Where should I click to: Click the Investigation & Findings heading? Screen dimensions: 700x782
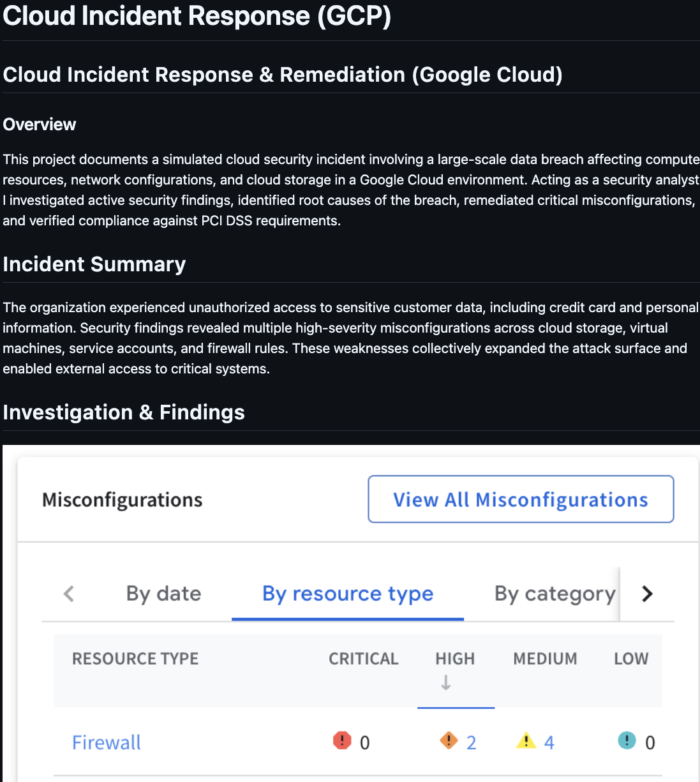(124, 412)
